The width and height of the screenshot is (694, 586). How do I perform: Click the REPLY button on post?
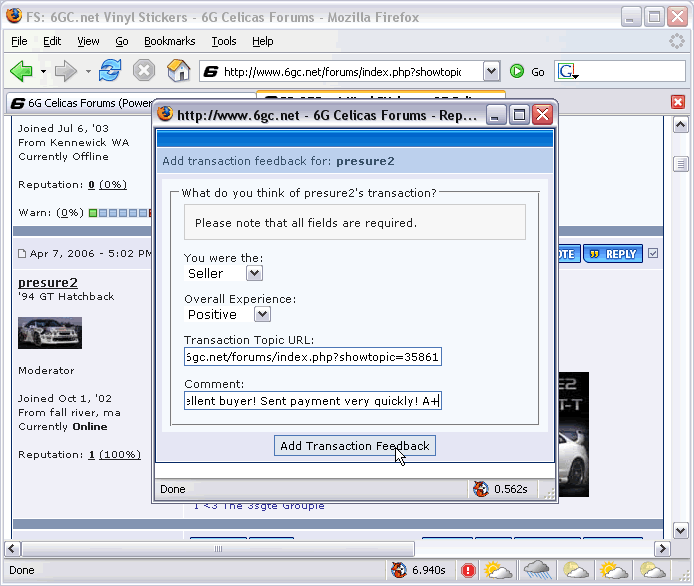[613, 254]
